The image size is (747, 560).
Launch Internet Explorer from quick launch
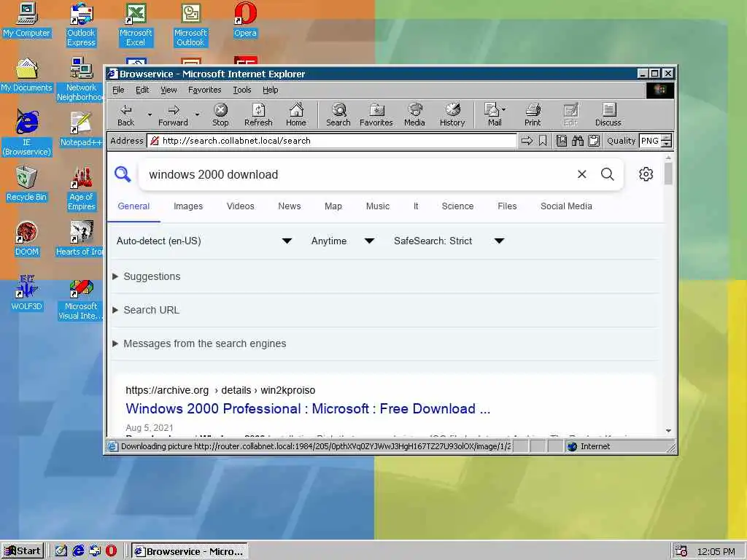point(78,551)
